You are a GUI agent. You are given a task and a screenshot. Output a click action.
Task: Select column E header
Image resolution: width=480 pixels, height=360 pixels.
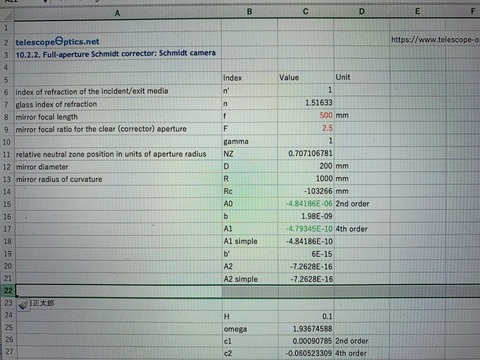[x=417, y=12]
